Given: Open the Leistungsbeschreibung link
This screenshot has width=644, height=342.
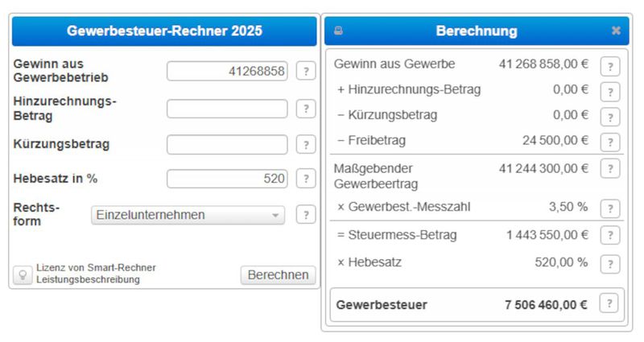Looking at the screenshot, I should [x=88, y=280].
